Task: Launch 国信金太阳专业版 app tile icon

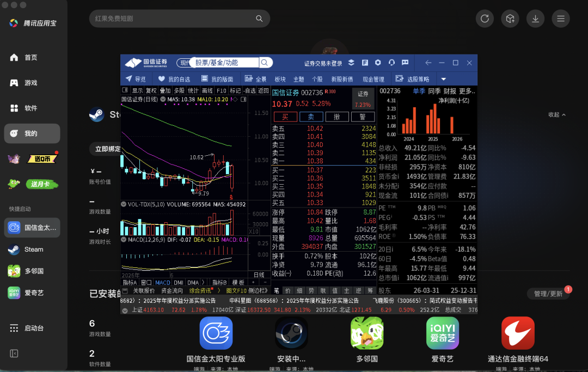Action: coord(216,333)
